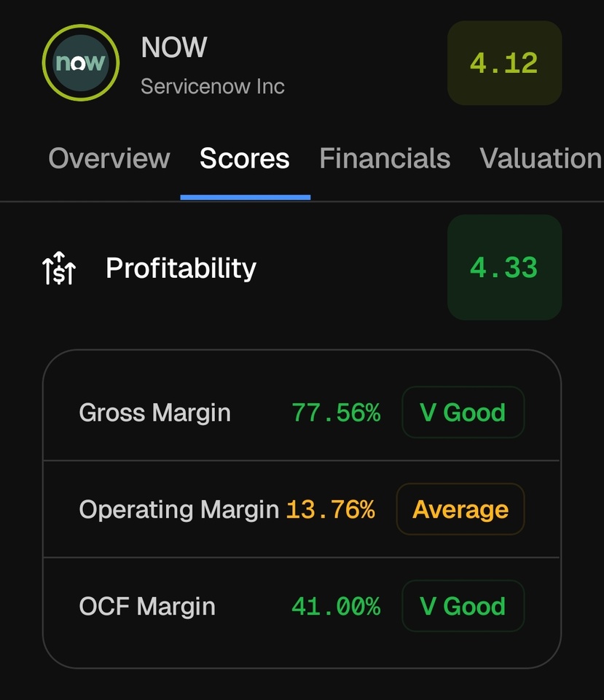Open the Overview tab

click(x=109, y=158)
